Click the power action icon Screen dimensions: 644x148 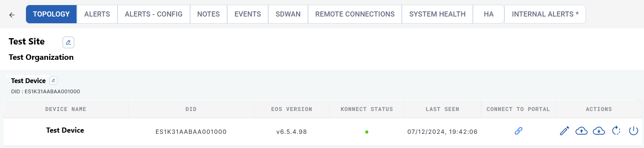click(633, 131)
